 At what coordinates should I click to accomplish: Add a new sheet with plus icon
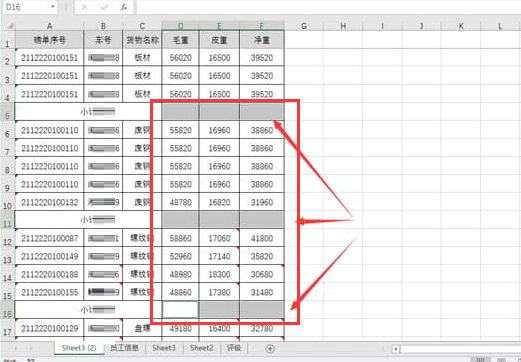270,349
